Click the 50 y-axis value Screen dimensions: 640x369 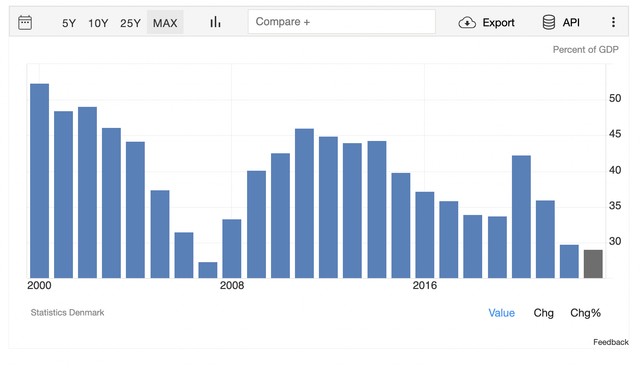615,98
